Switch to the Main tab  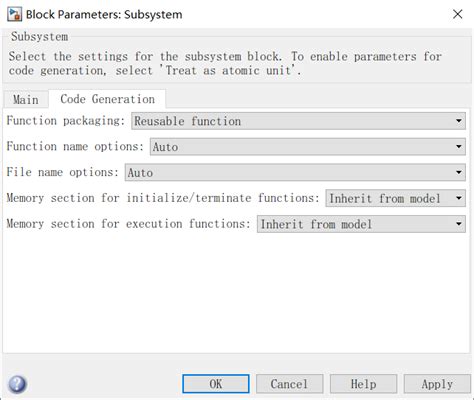[x=26, y=99]
